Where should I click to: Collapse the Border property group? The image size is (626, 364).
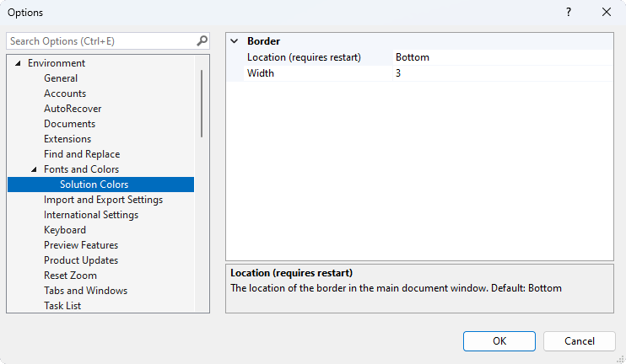pyautogui.click(x=235, y=41)
